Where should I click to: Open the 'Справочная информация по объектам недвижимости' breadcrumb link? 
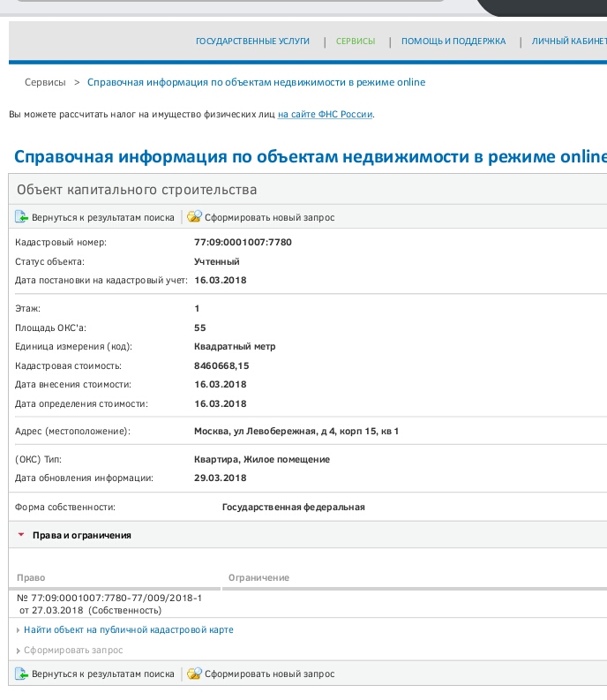coord(256,82)
